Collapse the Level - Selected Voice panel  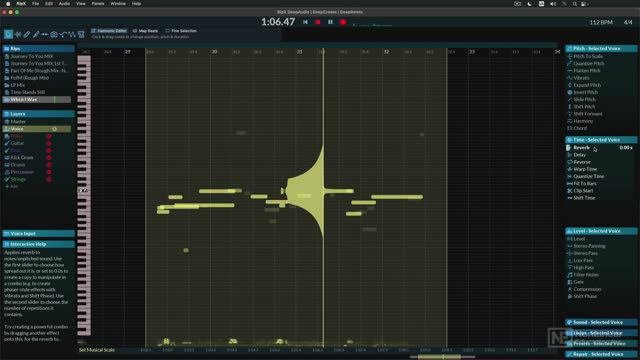click(x=601, y=231)
